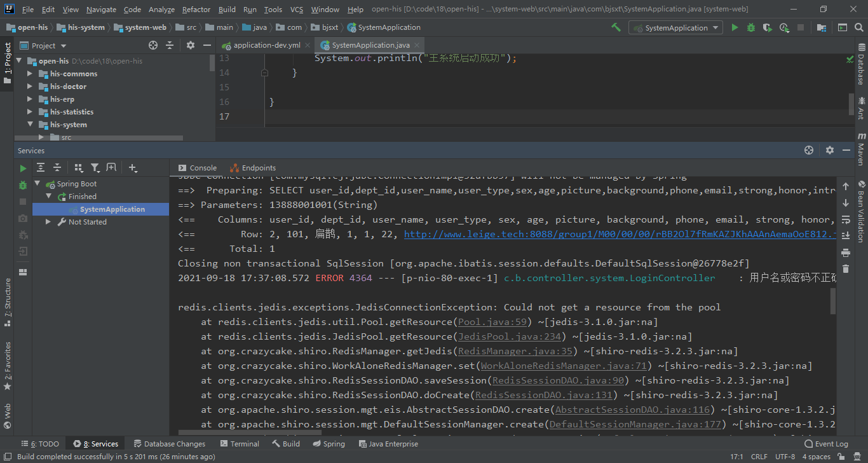This screenshot has width=868, height=463.
Task: Rerun the service in Services panel
Action: [x=23, y=169]
